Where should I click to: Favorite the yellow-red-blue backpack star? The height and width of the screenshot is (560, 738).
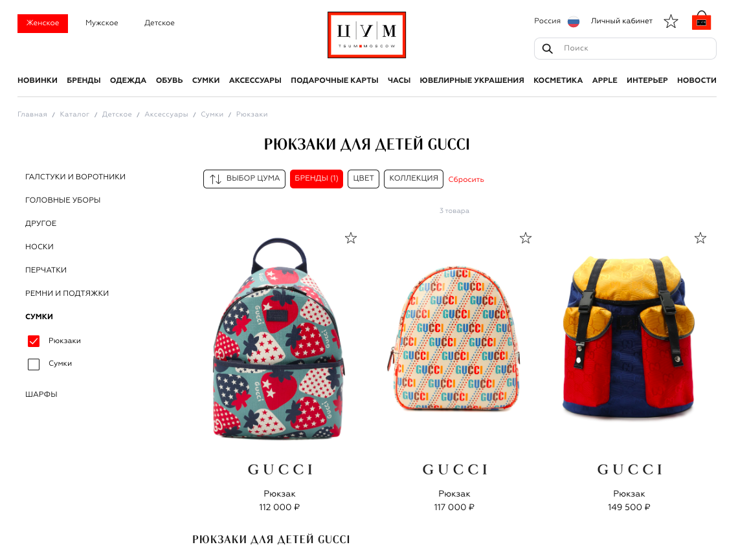coord(700,238)
